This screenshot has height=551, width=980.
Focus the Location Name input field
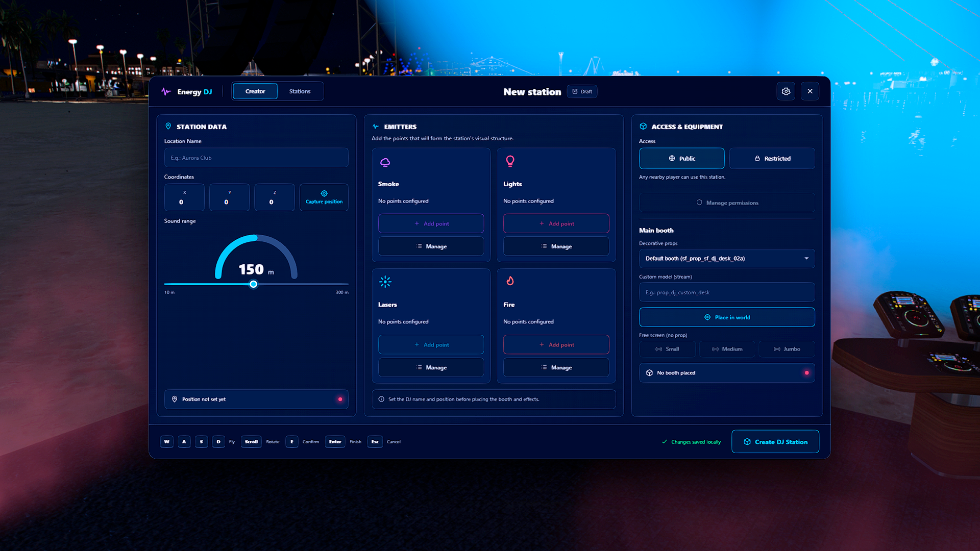pos(256,158)
